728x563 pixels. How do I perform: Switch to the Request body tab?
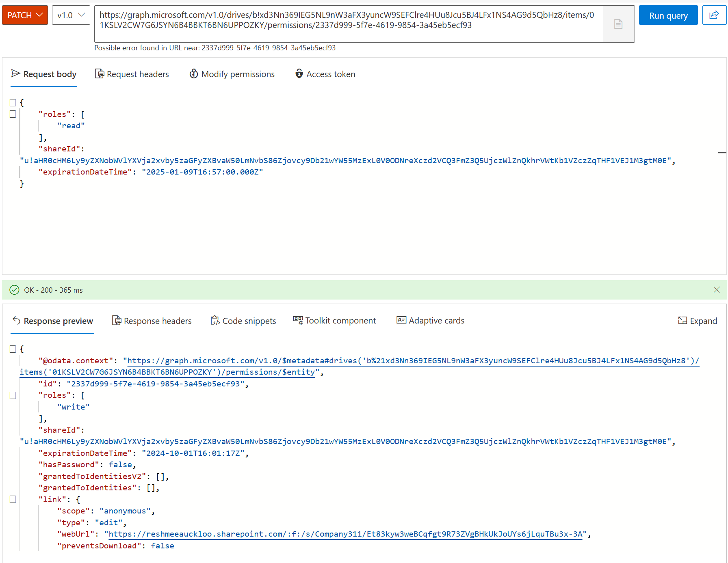(44, 74)
